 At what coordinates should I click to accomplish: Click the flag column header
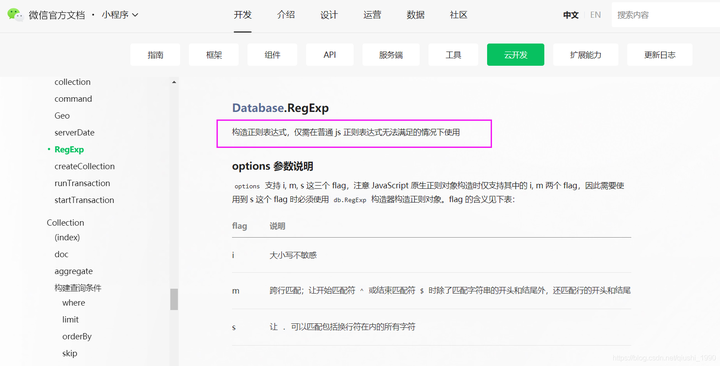tap(239, 226)
